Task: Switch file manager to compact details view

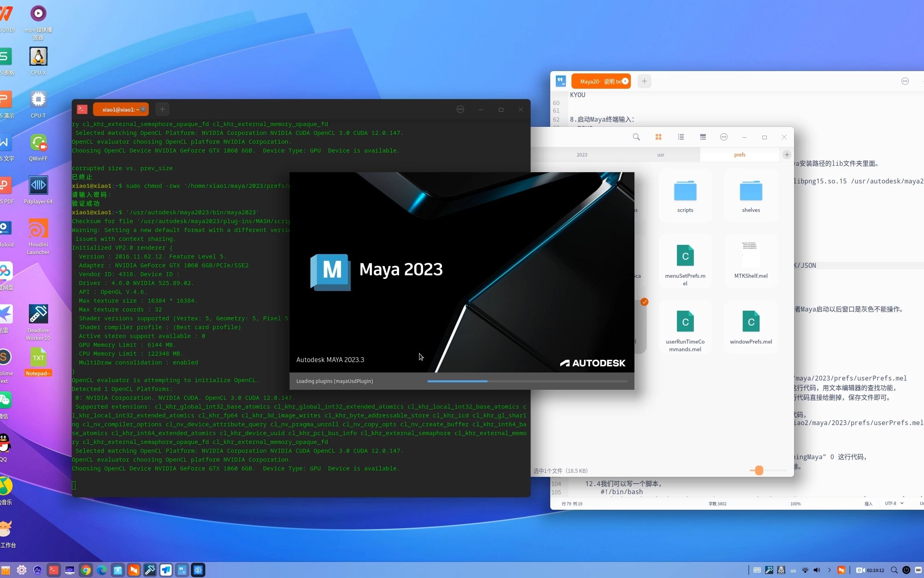Action: point(703,137)
